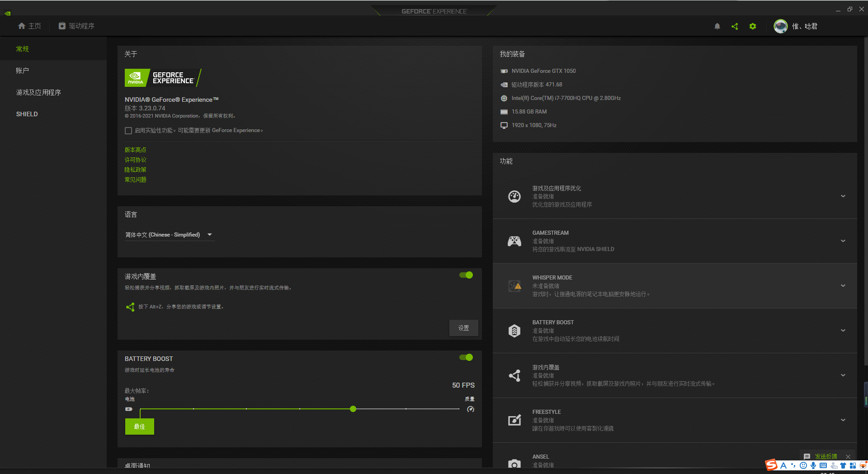Click the GAMESTREAM gamepad icon
The width and height of the screenshot is (868, 474).
514,241
